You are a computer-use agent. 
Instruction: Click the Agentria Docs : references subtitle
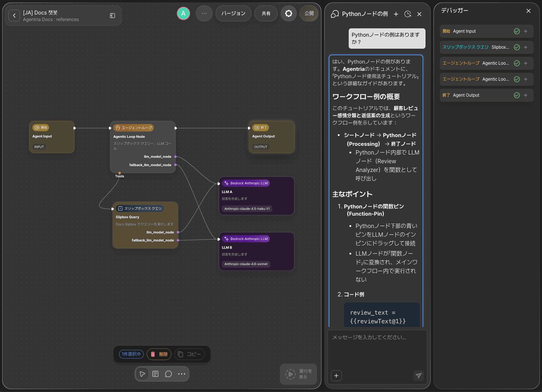[x=51, y=20]
